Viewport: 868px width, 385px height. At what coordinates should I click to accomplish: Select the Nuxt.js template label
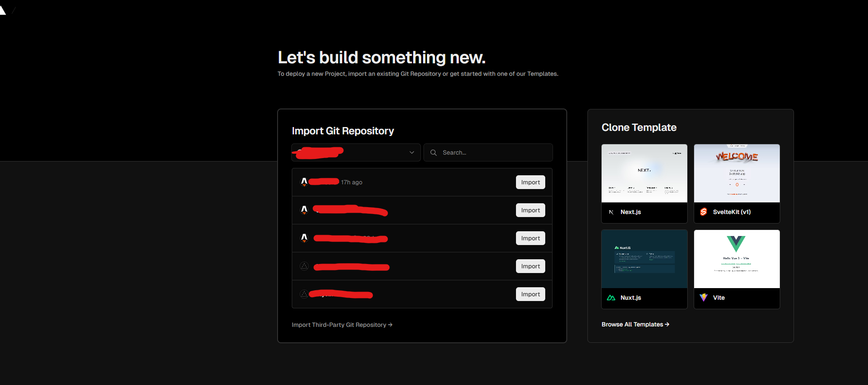coord(630,298)
